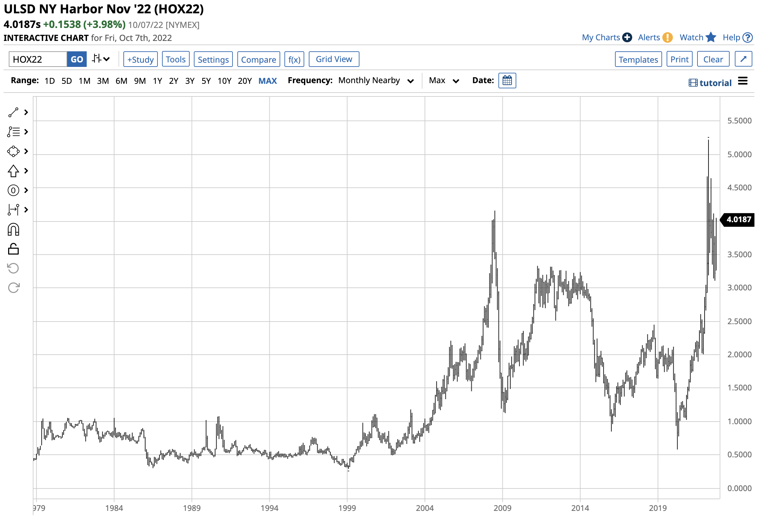Pop out chart with expand arrow icon
This screenshot has height=532, width=778.
tap(743, 59)
